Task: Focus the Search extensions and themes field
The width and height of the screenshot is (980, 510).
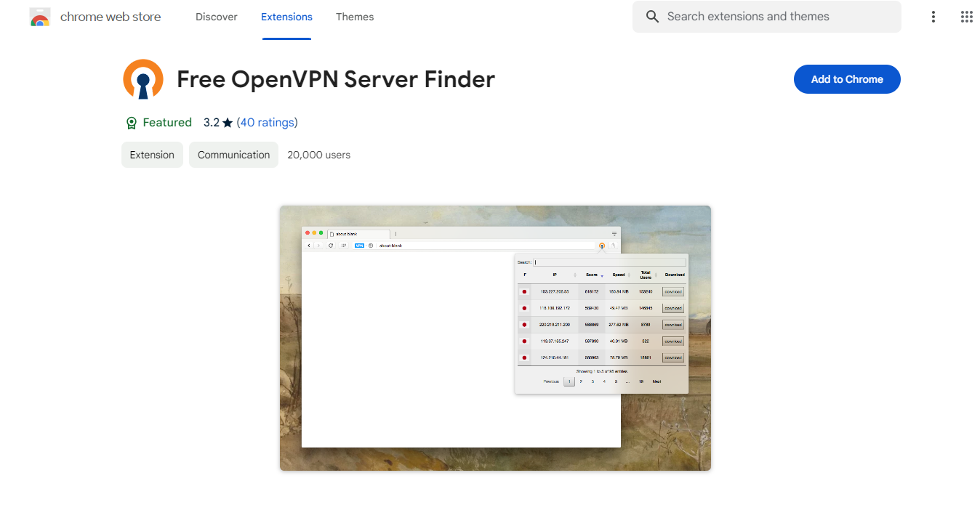Action: click(767, 17)
